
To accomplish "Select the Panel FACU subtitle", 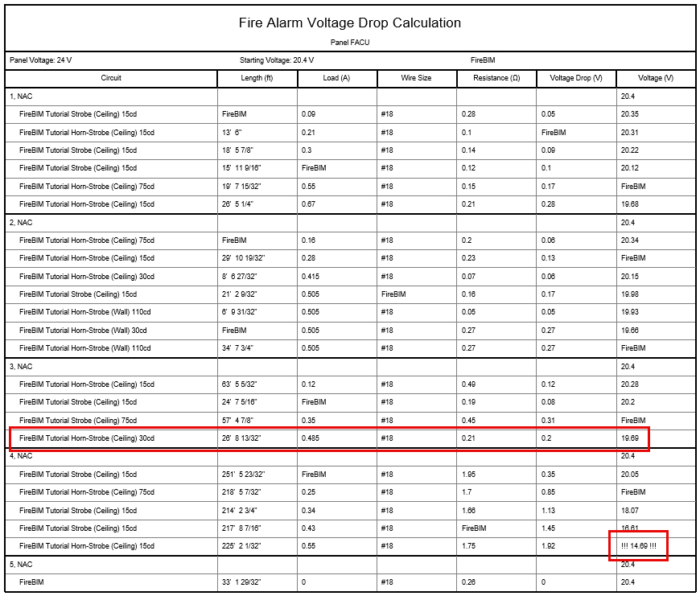I will tap(350, 42).
